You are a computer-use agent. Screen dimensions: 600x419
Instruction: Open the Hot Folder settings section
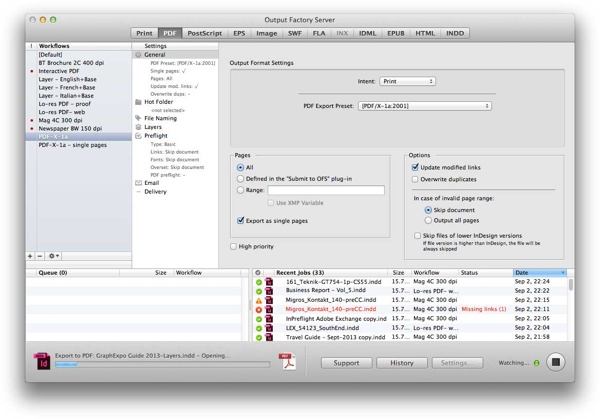160,102
